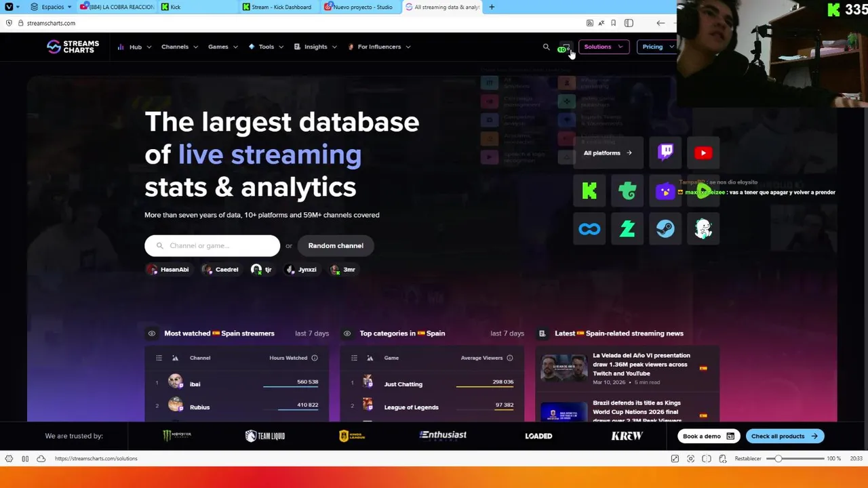Click the Channel or game search field

pos(212,245)
